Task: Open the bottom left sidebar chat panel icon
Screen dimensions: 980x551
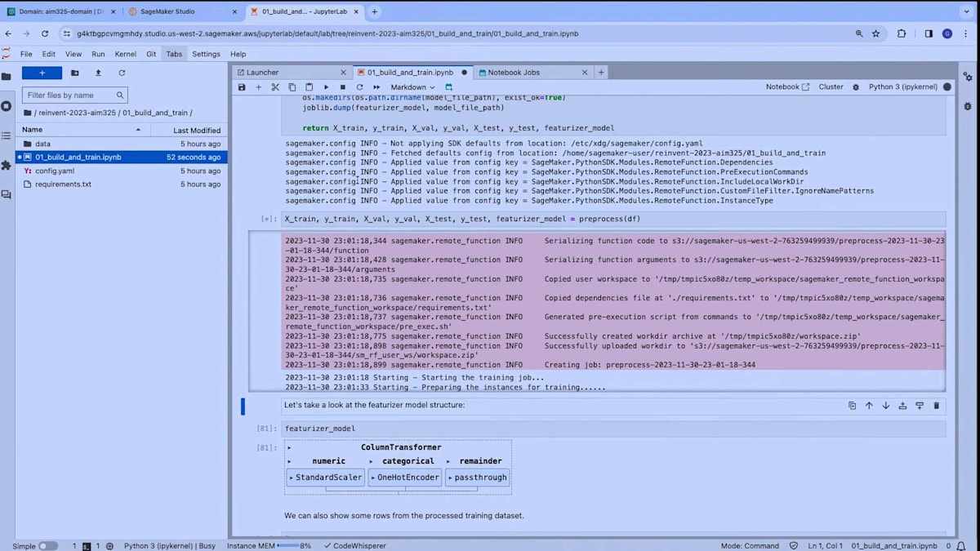Action: [7, 194]
